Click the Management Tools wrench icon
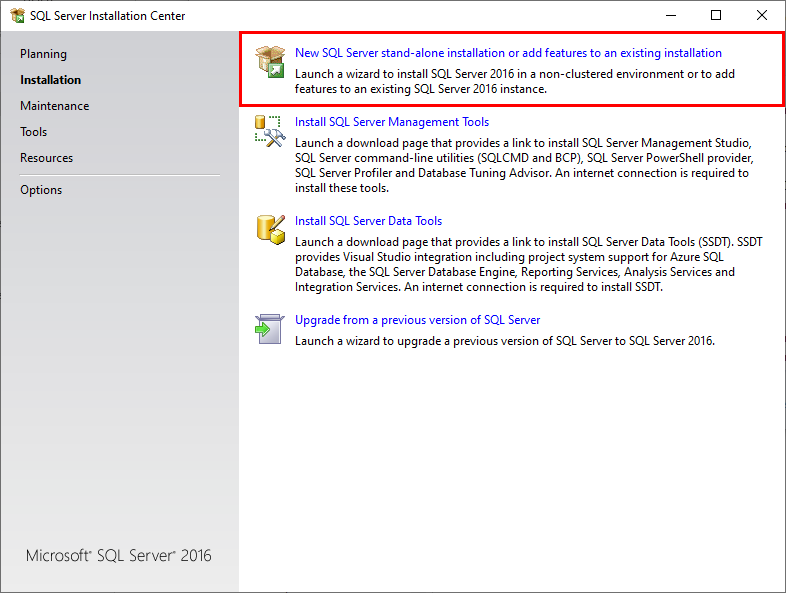The height and width of the screenshot is (593, 786). 270,131
